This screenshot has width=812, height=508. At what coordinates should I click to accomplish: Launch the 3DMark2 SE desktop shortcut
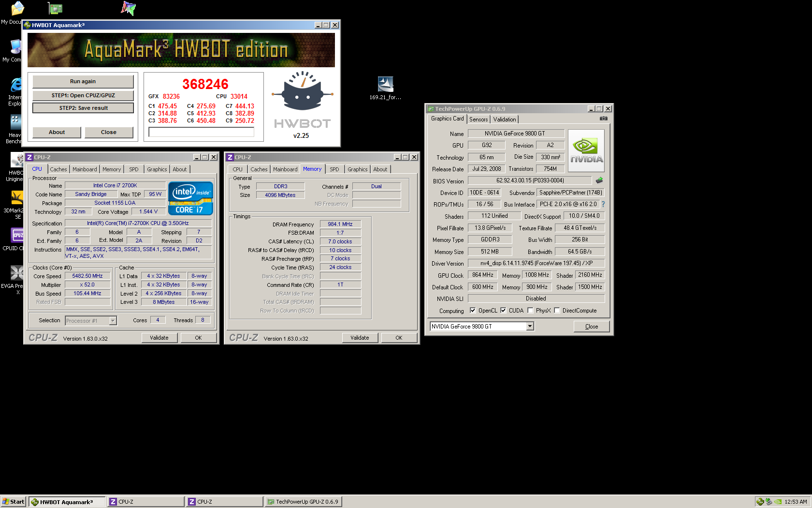(x=17, y=197)
